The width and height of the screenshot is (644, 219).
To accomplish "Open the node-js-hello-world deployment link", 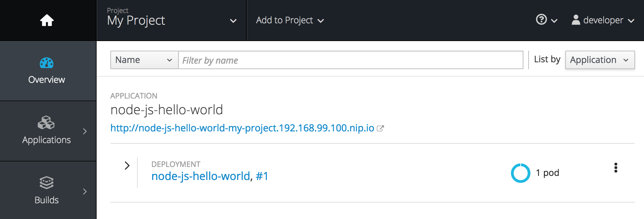I will click(201, 176).
